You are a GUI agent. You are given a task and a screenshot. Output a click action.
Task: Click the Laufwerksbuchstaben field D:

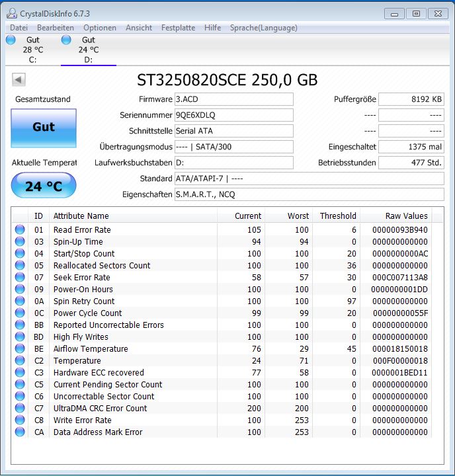pyautogui.click(x=234, y=163)
